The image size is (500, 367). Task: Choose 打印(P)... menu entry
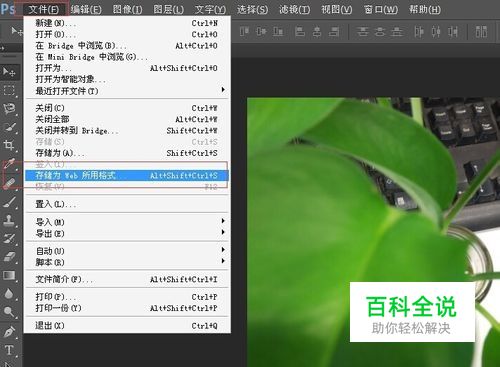coord(128,297)
